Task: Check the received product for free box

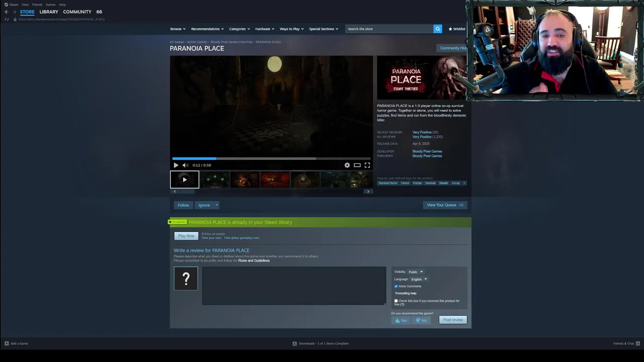Action: click(396, 301)
